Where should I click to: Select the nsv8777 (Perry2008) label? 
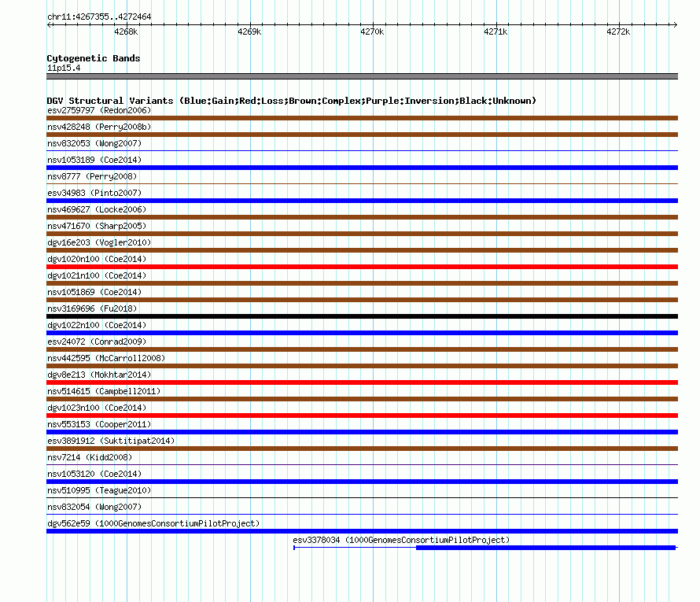(x=92, y=176)
